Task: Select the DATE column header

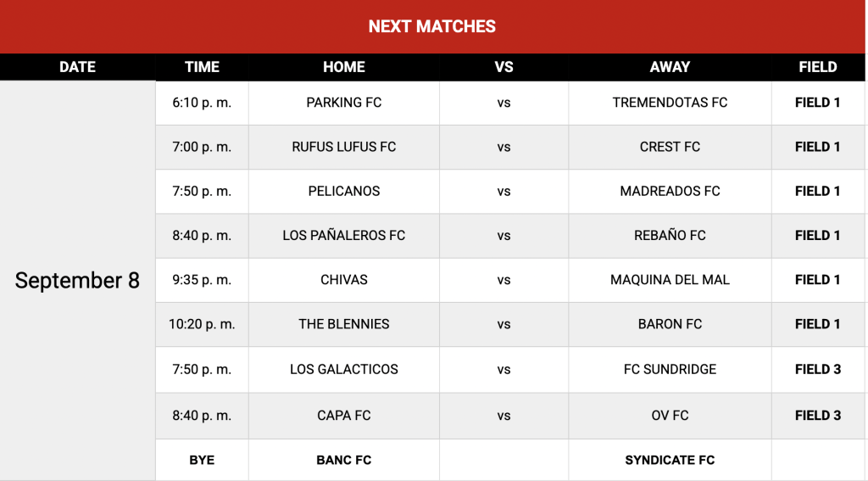Action: coord(77,67)
